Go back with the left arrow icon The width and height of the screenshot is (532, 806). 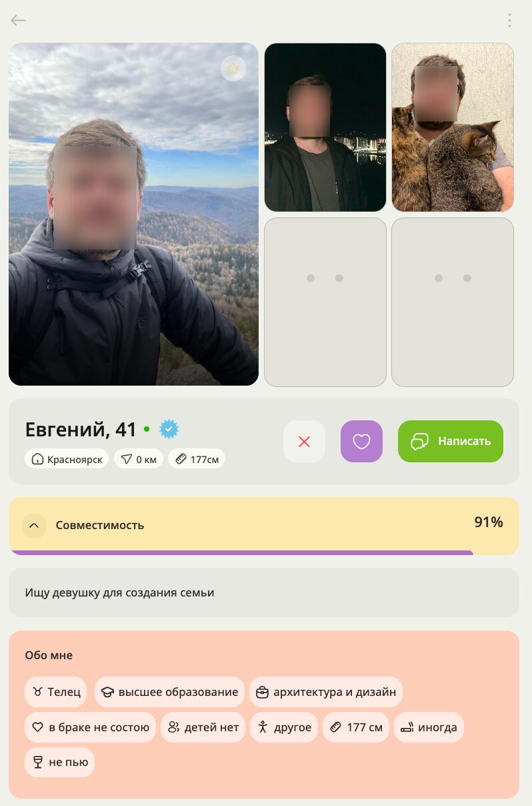tap(18, 20)
